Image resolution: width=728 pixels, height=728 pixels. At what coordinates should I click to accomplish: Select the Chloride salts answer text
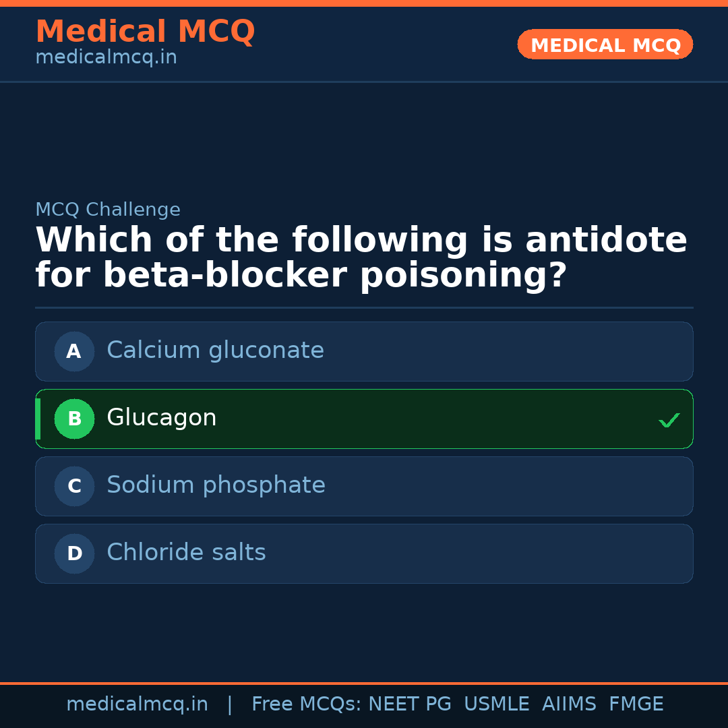tap(186, 553)
